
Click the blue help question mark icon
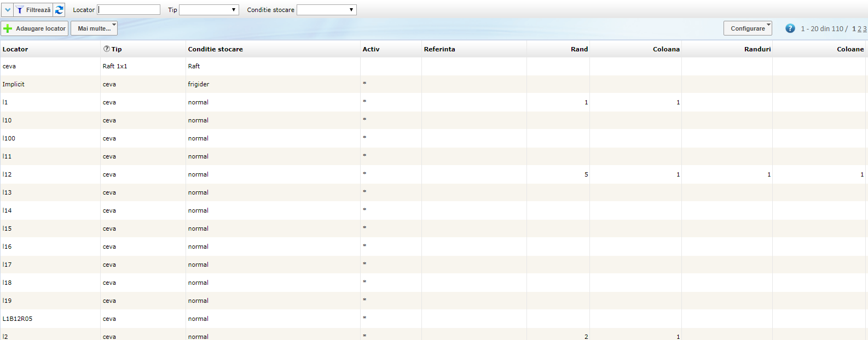[x=790, y=28]
